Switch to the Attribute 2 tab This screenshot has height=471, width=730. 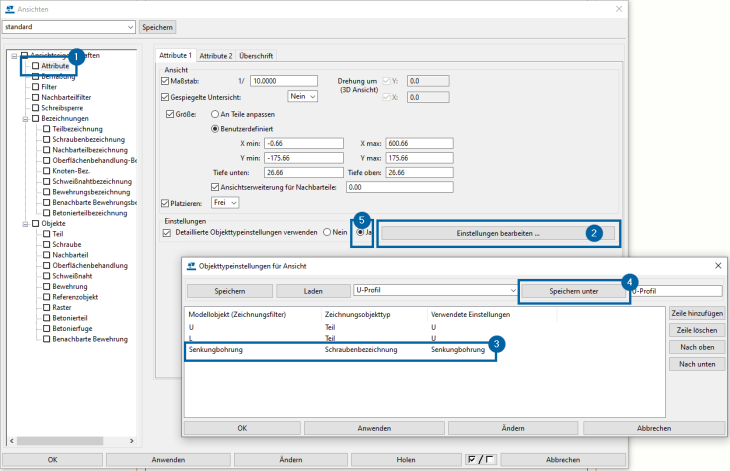pos(215,55)
